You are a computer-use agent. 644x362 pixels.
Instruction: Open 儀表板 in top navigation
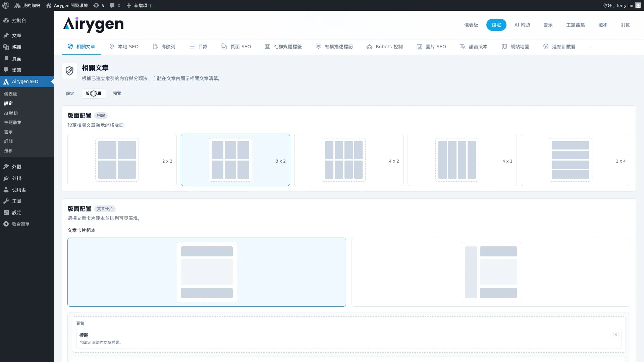[x=471, y=25]
